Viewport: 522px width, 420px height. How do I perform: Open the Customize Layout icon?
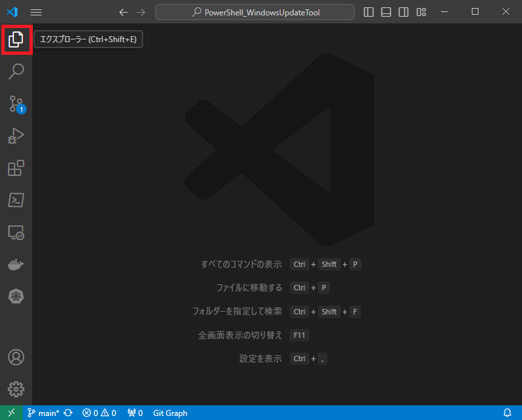click(x=421, y=12)
